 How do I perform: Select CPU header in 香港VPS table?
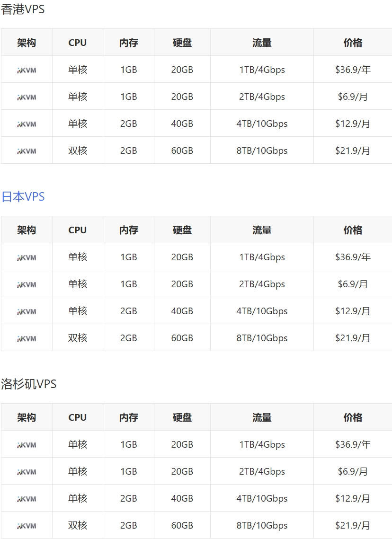[x=77, y=43]
